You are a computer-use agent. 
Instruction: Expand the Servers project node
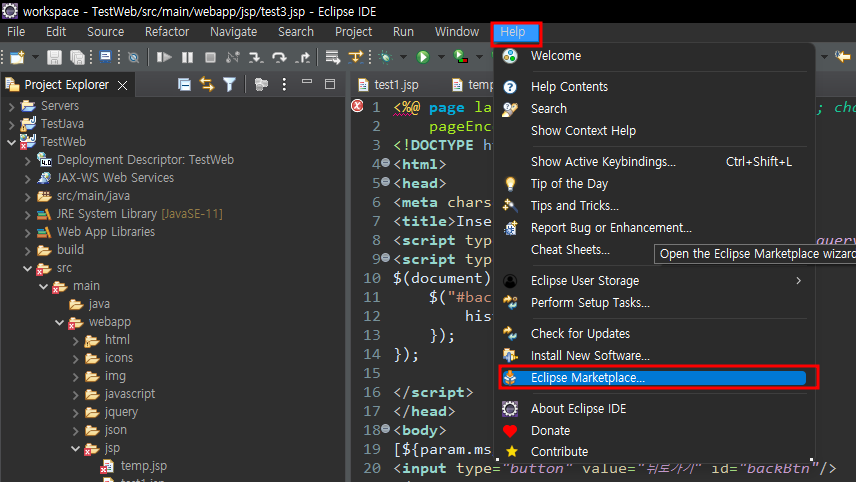tap(11, 106)
